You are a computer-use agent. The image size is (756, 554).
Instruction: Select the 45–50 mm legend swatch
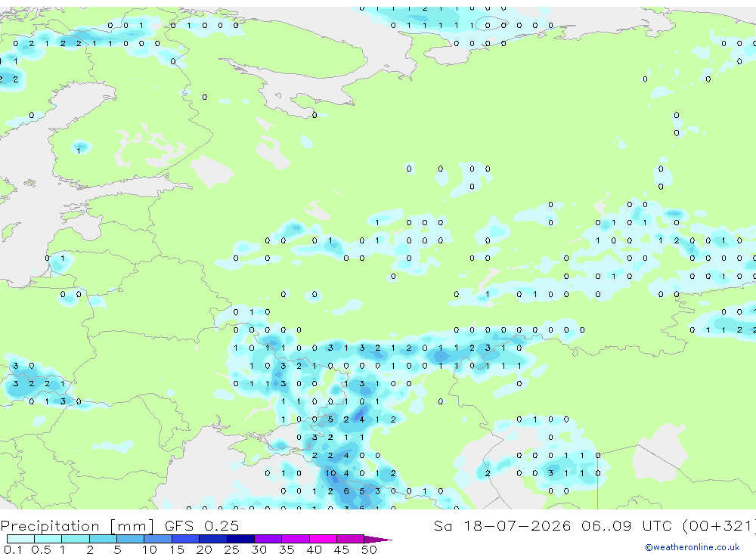[351, 539]
